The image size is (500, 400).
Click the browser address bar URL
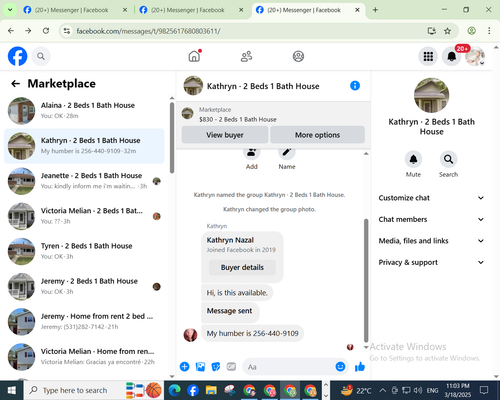coord(148,31)
